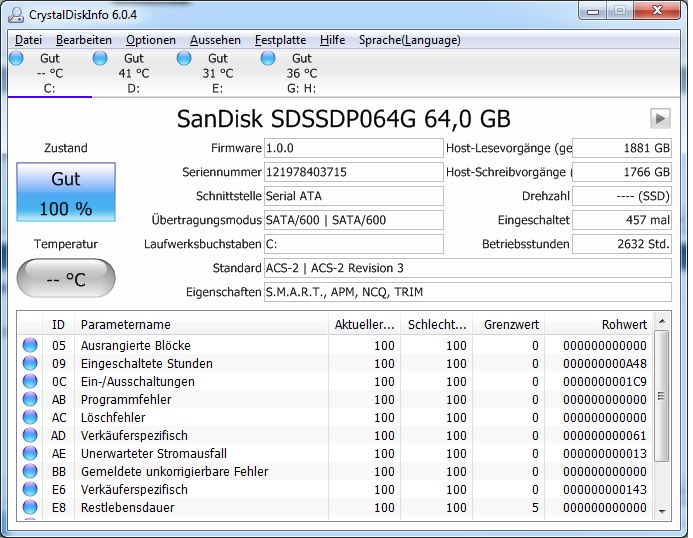Click status icon of Löschfehler row
Screen dimensions: 693x538
coord(30,417)
